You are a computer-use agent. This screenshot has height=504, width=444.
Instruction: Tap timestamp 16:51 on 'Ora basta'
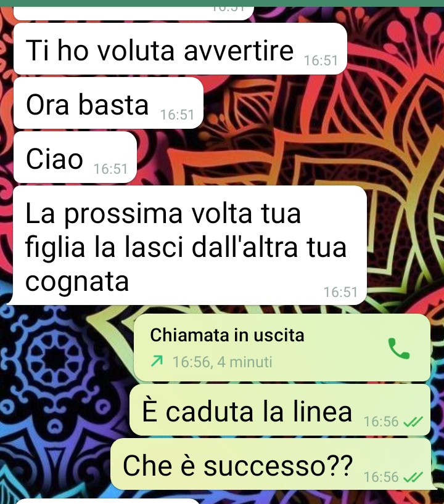tap(177, 115)
